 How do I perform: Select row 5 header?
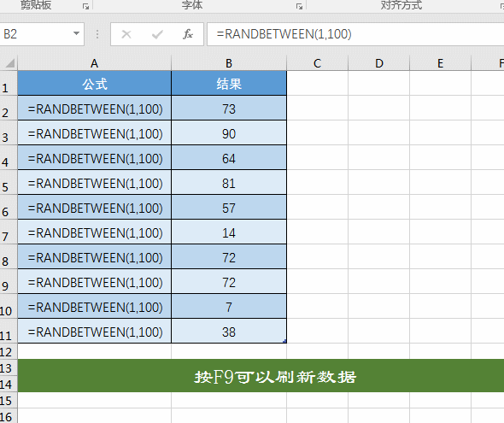click(x=9, y=182)
